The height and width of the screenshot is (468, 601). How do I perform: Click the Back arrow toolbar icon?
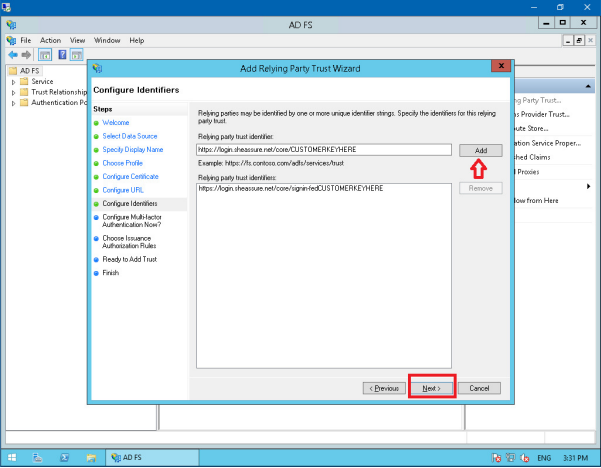(11, 54)
